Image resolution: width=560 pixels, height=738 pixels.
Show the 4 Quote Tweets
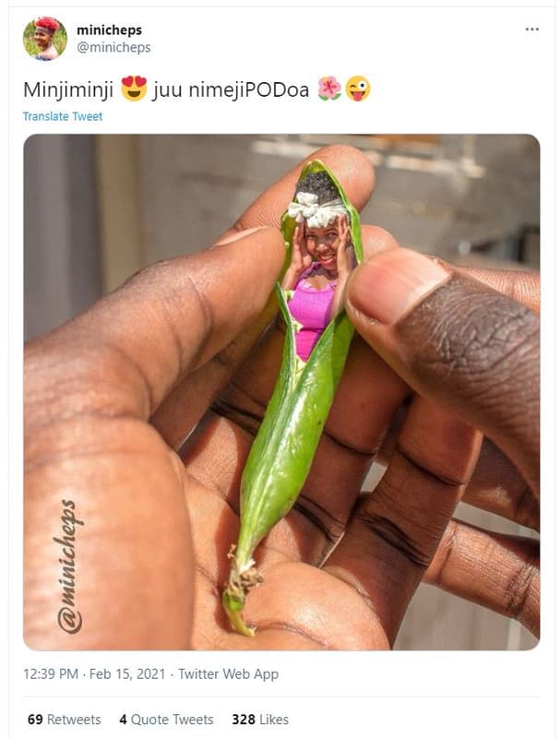(166, 720)
